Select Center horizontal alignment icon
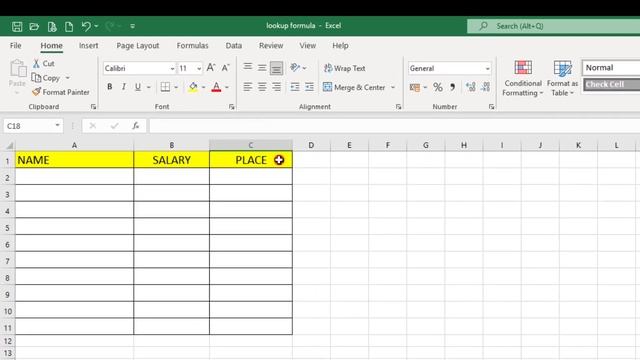Screen dimensions: 640x360 tap(262, 87)
